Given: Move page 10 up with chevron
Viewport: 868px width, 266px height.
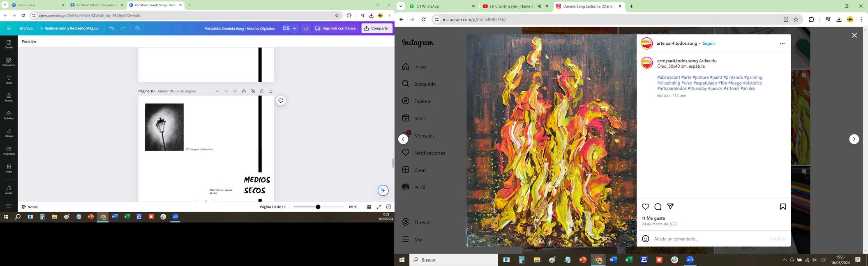Looking at the screenshot, I should tap(217, 91).
